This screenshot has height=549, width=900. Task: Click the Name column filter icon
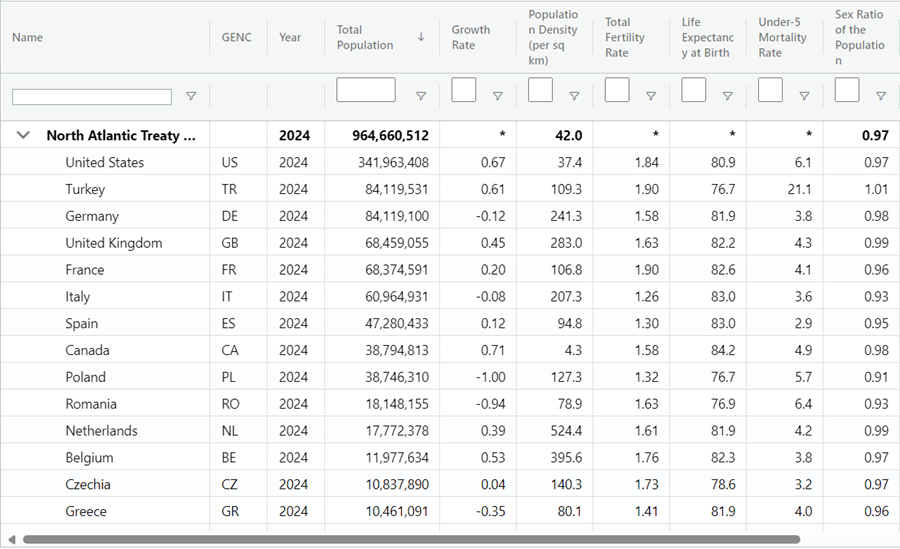pyautogui.click(x=191, y=96)
